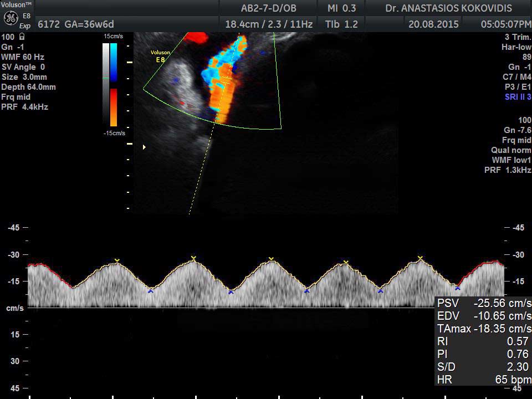
Task: Click the time 05:05:07PM
Action: click(506, 24)
